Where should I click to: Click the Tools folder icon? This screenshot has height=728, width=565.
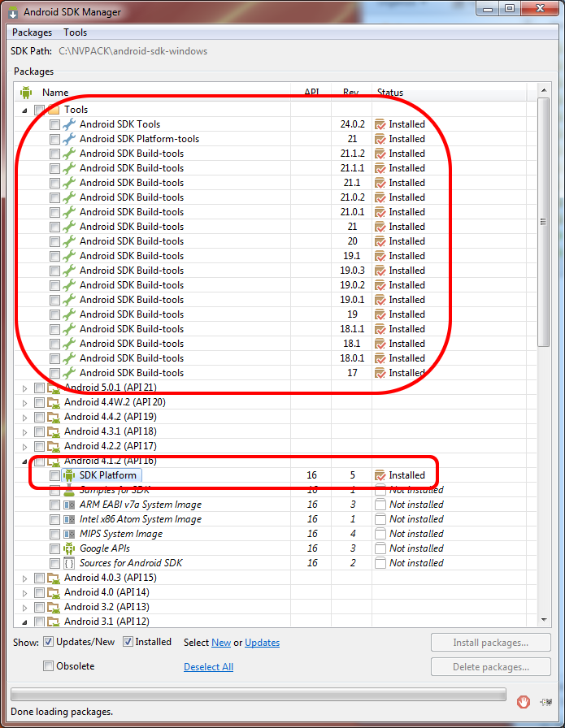coord(54,110)
